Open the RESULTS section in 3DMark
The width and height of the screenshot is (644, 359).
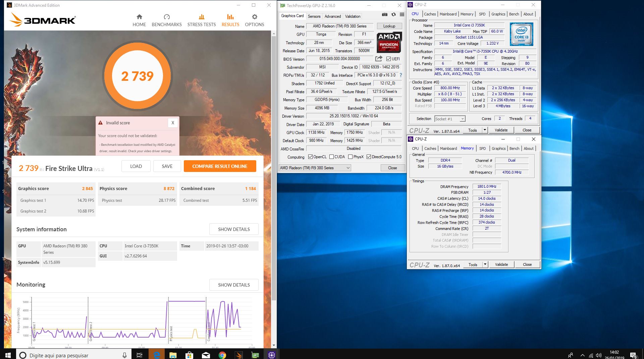[230, 20]
